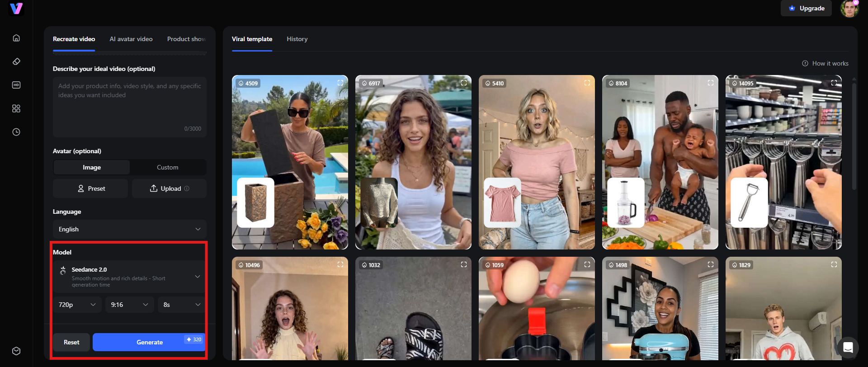Click the Generate button
Image resolution: width=868 pixels, height=367 pixels.
click(x=149, y=342)
